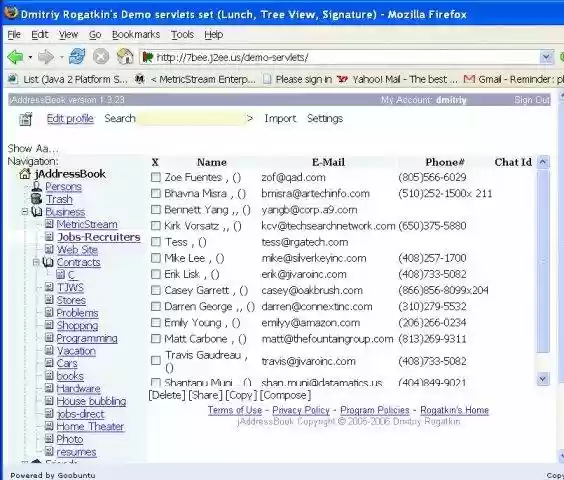Click the Business book icon
Screen dimensions: 564x480
37,212
